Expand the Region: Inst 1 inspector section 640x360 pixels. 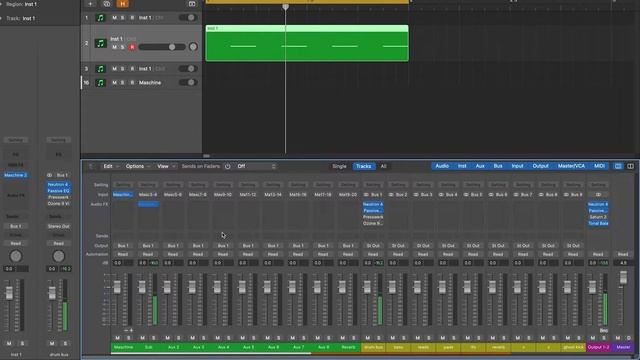1,4
